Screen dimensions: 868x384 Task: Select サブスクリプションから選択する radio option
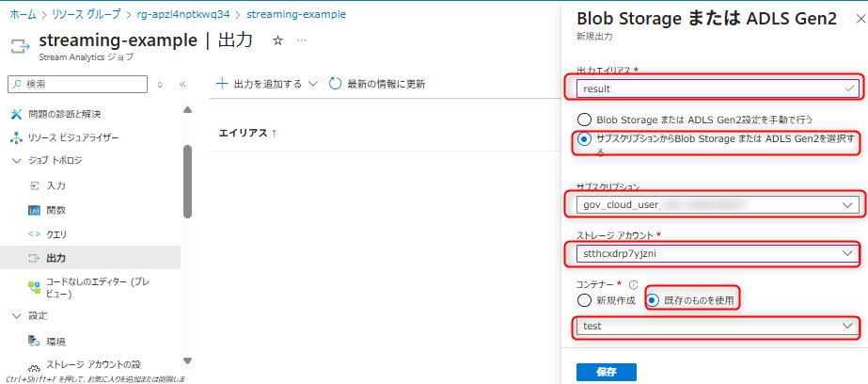(x=585, y=139)
